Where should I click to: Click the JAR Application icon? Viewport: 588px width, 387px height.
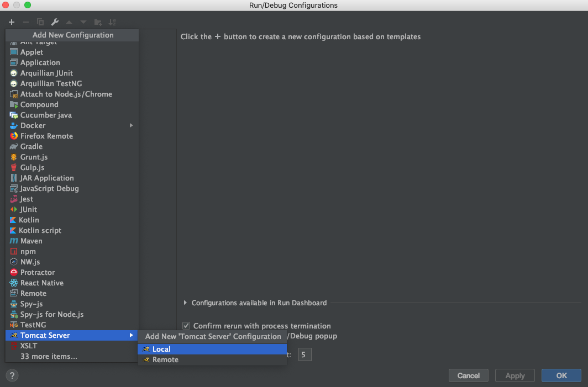pyautogui.click(x=14, y=178)
